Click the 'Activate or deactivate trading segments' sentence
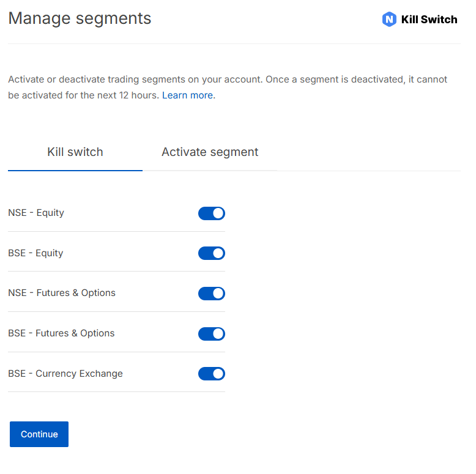 135,80
